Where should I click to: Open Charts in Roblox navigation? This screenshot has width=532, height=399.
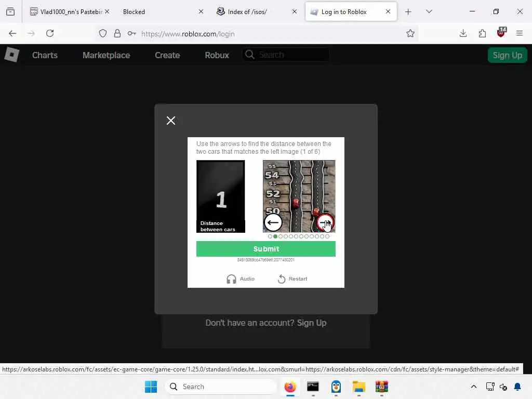coord(45,55)
